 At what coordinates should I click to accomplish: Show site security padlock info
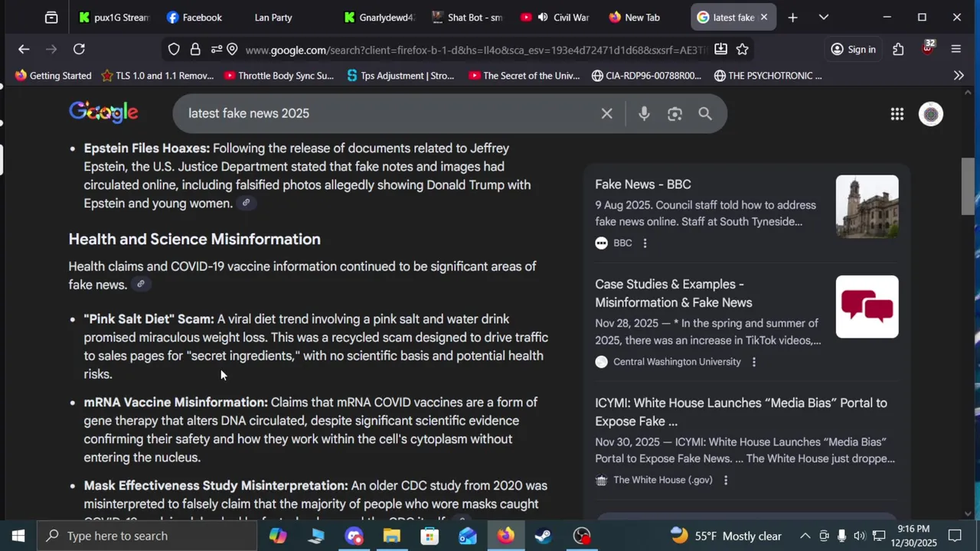(195, 50)
